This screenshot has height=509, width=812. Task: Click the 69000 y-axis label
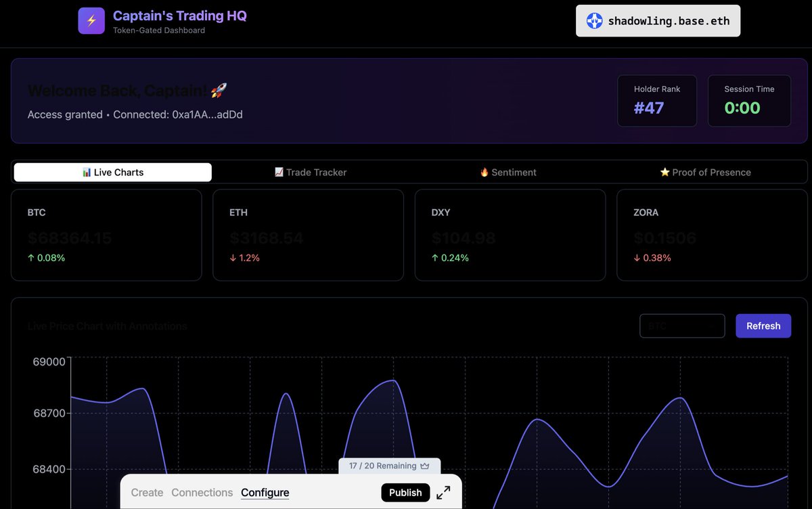coord(49,361)
